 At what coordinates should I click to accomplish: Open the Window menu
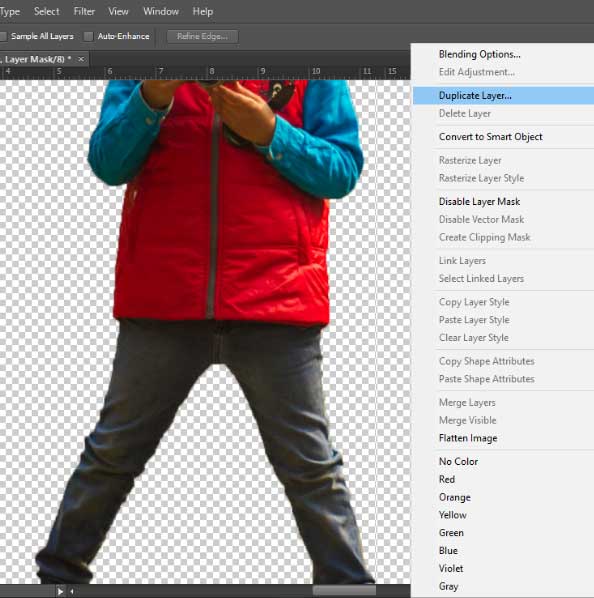click(x=161, y=11)
